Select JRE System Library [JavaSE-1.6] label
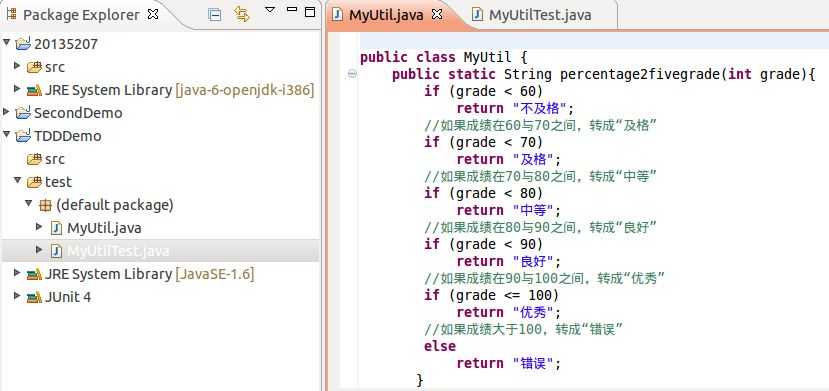The image size is (829, 391). click(x=150, y=274)
